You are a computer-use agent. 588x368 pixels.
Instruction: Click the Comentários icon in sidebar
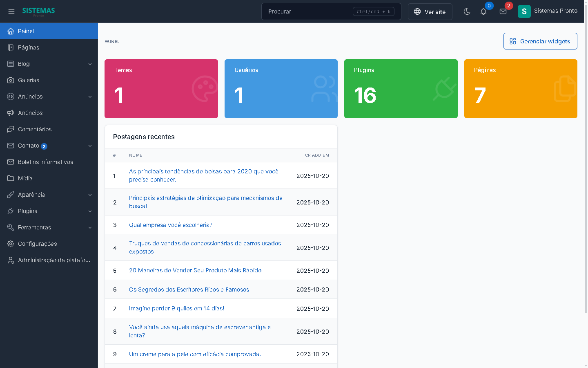click(11, 129)
